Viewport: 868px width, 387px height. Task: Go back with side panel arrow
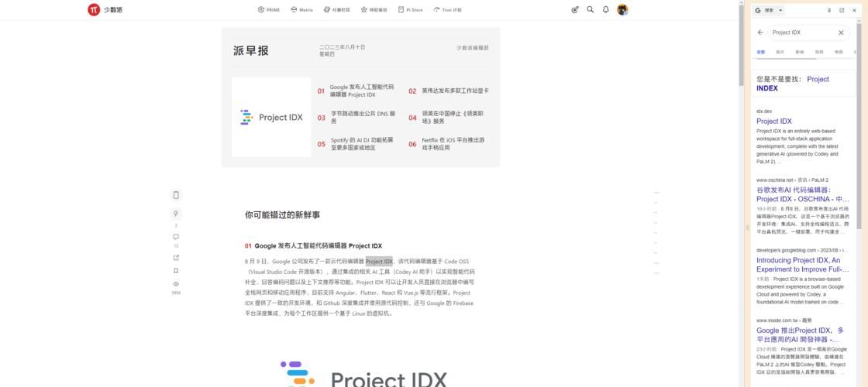(760, 33)
